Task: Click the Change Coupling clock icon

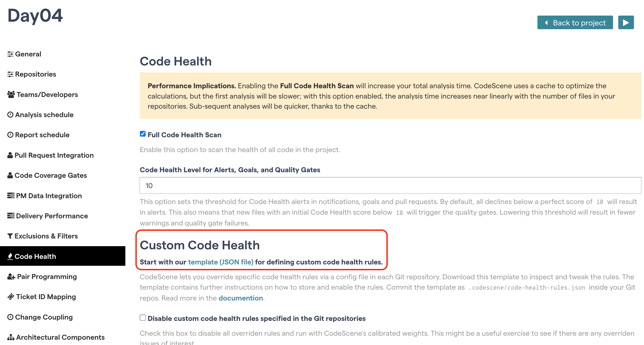Action: click(10, 317)
